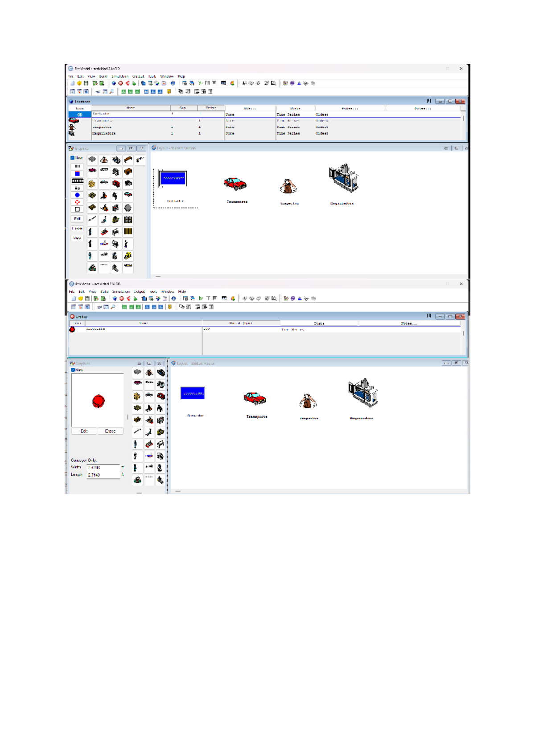Pick the gray oval graphic in Locations library
This screenshot has width=535, height=756.
click(92, 159)
